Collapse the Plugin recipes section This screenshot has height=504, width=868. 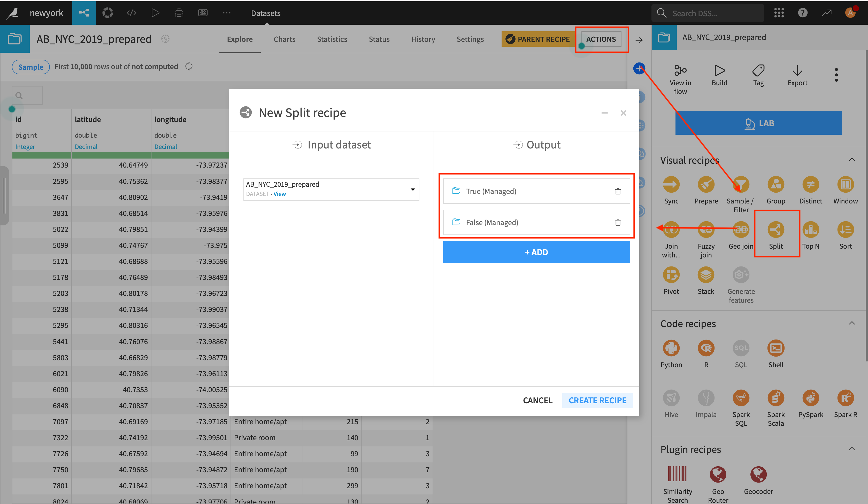(851, 449)
